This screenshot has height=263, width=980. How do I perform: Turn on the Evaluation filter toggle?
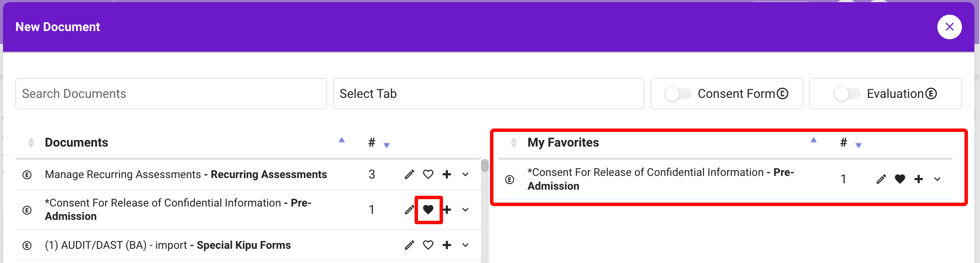click(x=847, y=94)
